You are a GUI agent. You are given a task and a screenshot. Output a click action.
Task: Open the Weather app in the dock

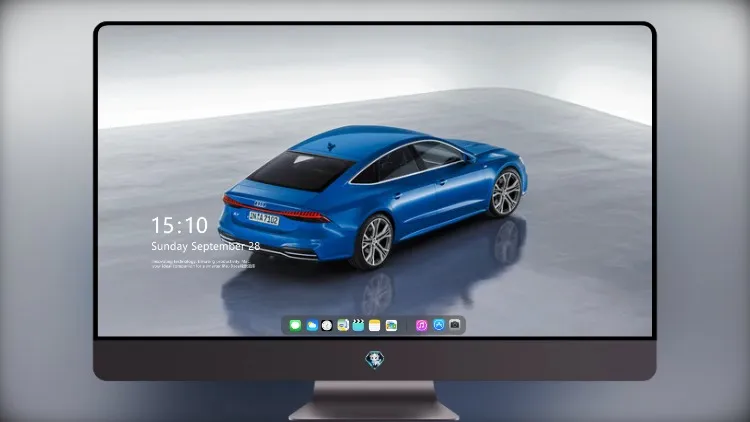312,325
